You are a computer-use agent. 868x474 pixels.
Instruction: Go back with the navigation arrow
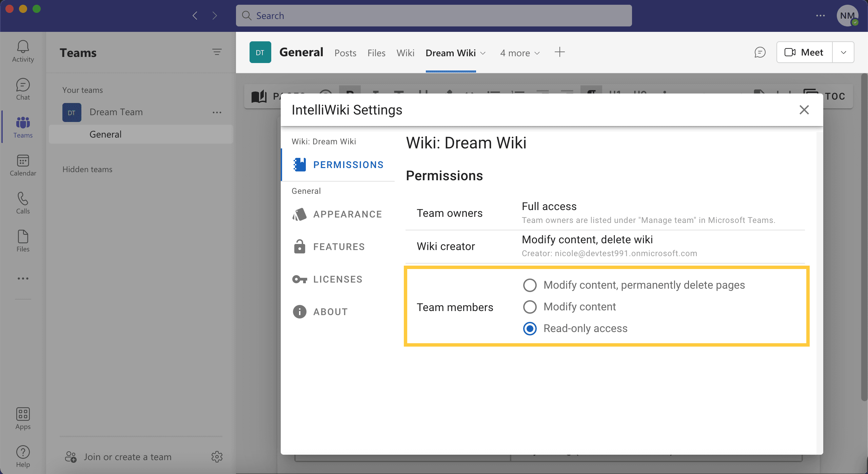point(195,16)
